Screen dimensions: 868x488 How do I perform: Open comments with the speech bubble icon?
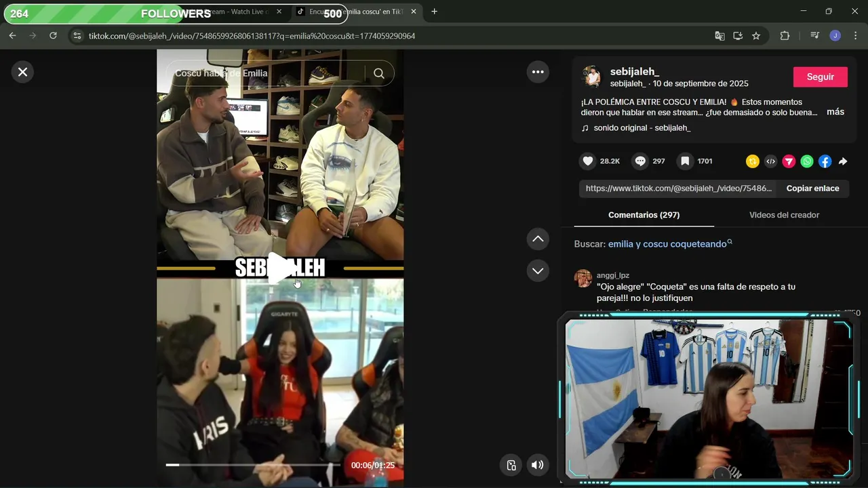(x=640, y=161)
